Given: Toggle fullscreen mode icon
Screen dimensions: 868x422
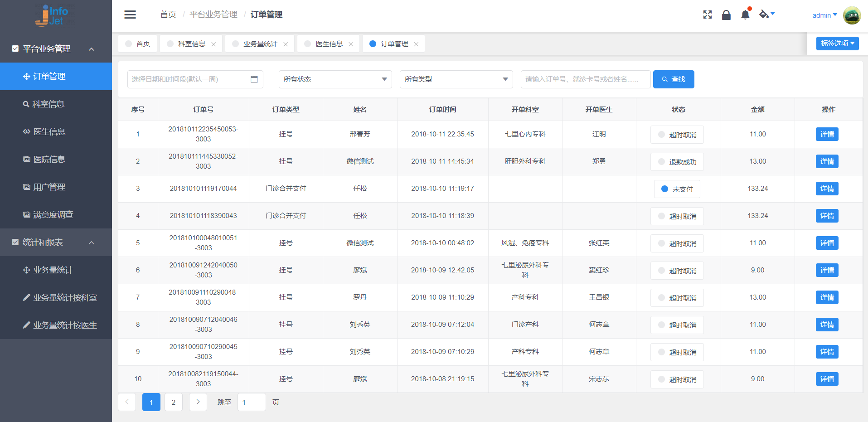Looking at the screenshot, I should (x=707, y=15).
